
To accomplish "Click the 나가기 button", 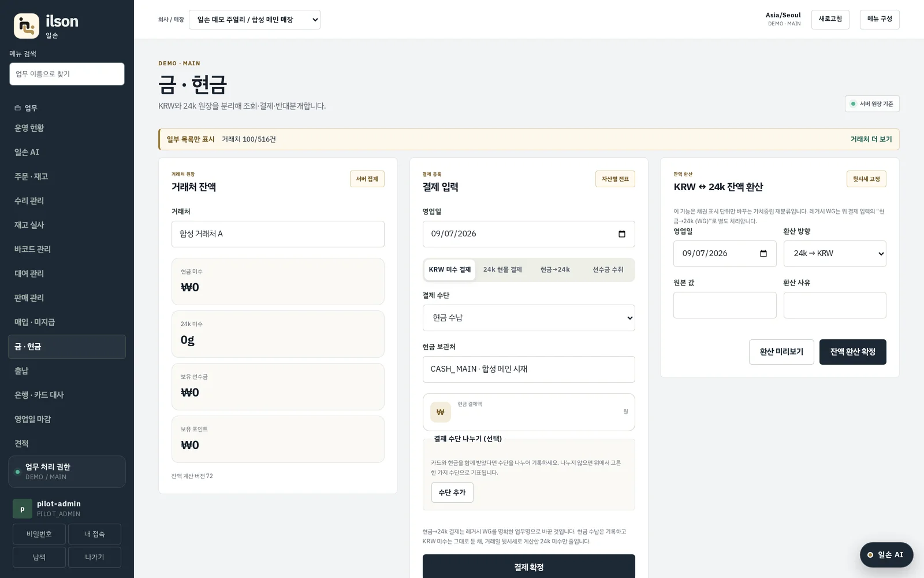I will [95, 557].
